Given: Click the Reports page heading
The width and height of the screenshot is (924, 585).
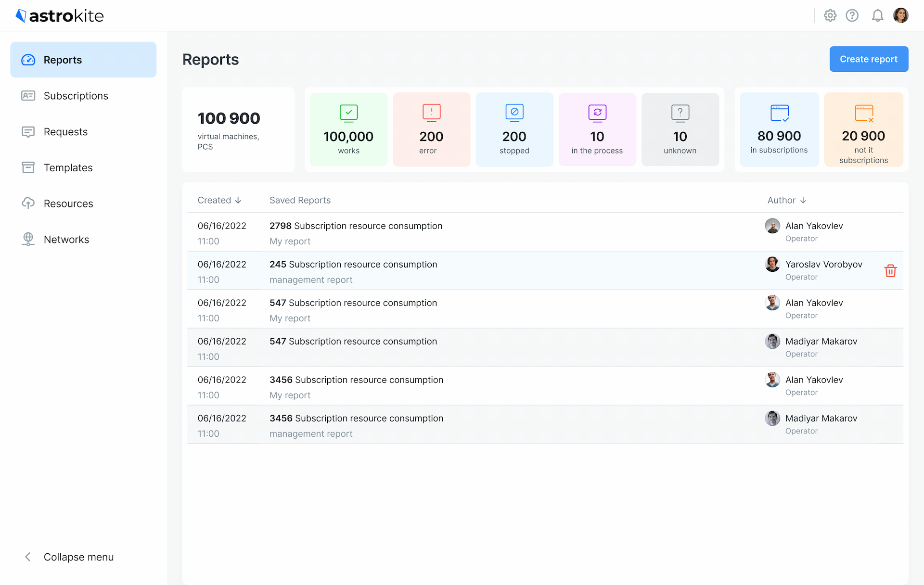Looking at the screenshot, I should pos(210,59).
